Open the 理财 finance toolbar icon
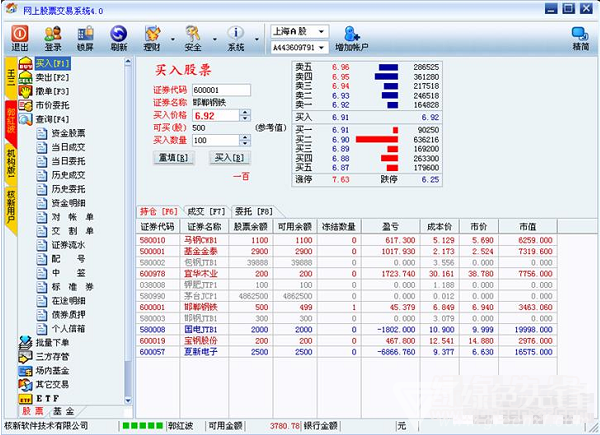This screenshot has height=435, width=600. tap(152, 38)
